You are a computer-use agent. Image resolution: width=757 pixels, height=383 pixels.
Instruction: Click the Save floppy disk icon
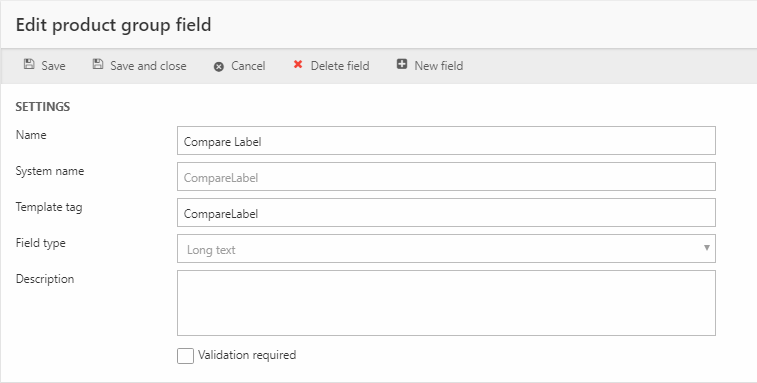29,64
